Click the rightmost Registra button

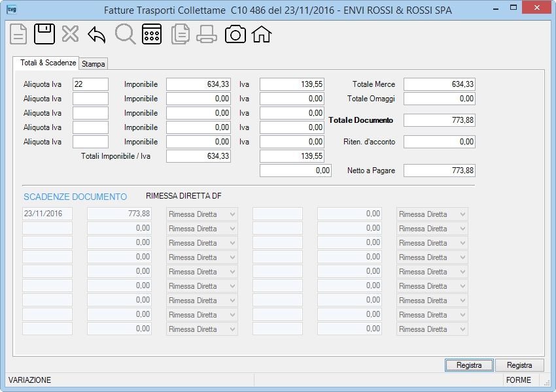pos(519,365)
